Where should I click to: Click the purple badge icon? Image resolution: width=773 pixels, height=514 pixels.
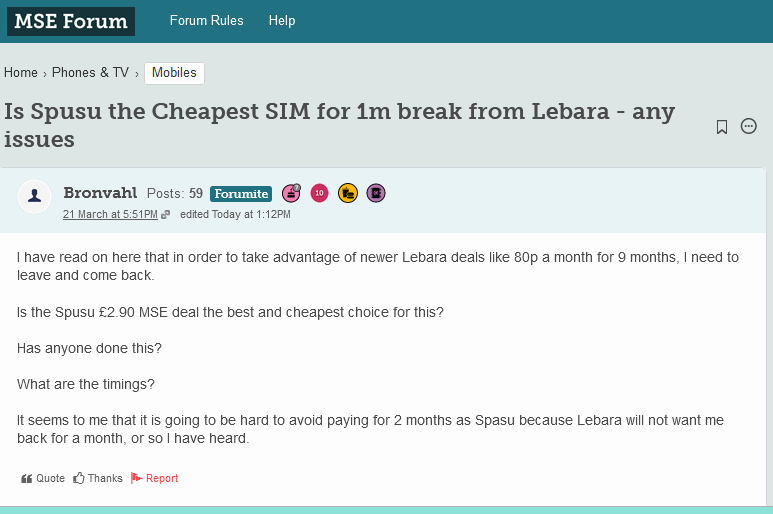[x=375, y=193]
